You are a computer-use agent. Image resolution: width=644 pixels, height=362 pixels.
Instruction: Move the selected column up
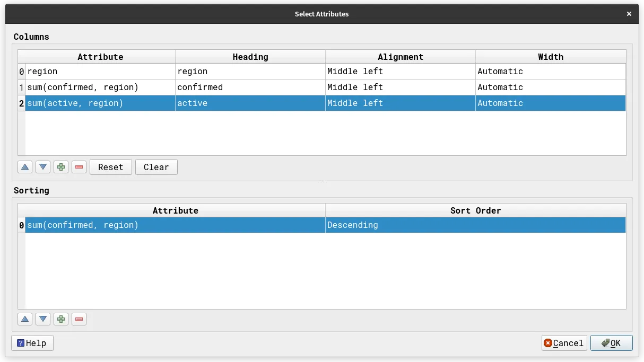click(24, 166)
